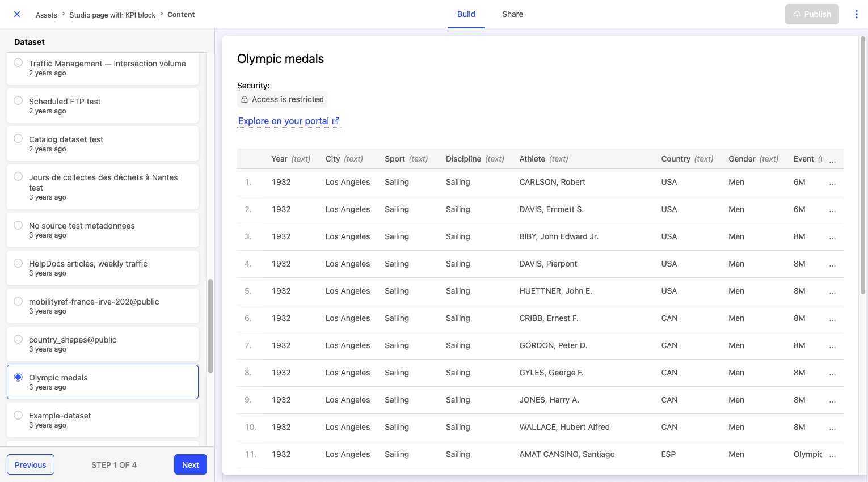Click the Previous button
Image resolution: width=868 pixels, height=482 pixels.
31,464
